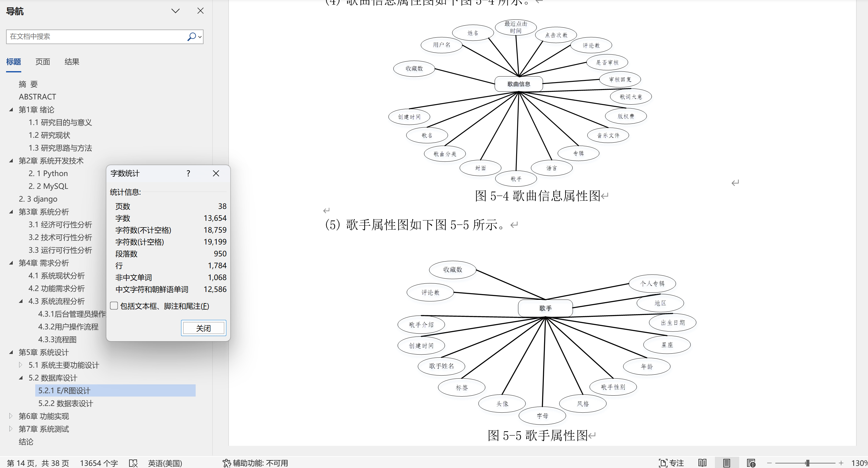Enable include textboxes, footnotes and endnotes checkbox
The width and height of the screenshot is (868, 468).
click(x=114, y=306)
